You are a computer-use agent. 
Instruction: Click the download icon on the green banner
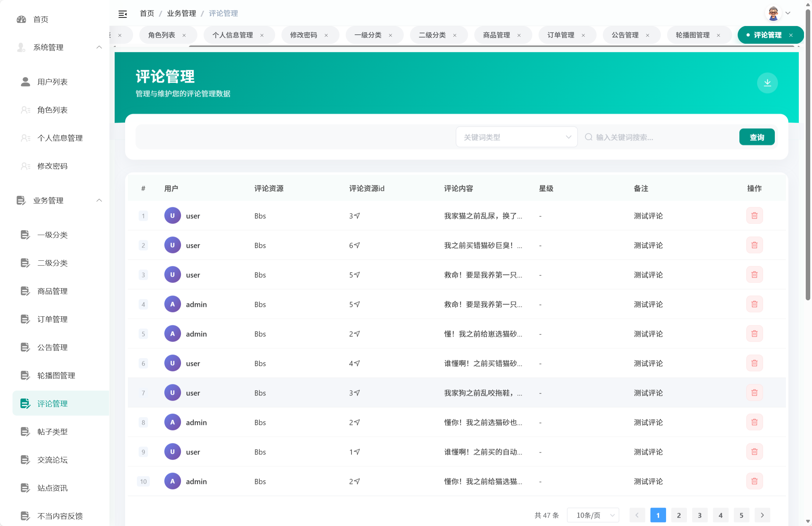pyautogui.click(x=768, y=83)
